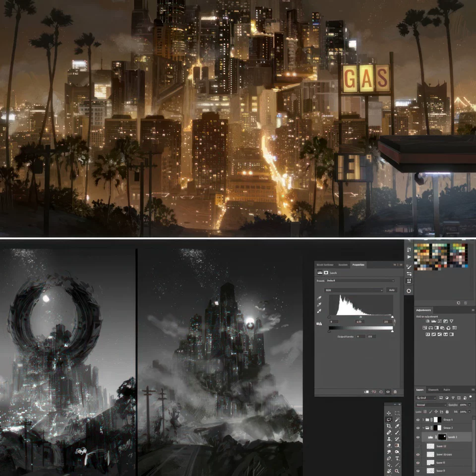Switch to the Brush Settings tab
This screenshot has width=476, height=476.
325,265
